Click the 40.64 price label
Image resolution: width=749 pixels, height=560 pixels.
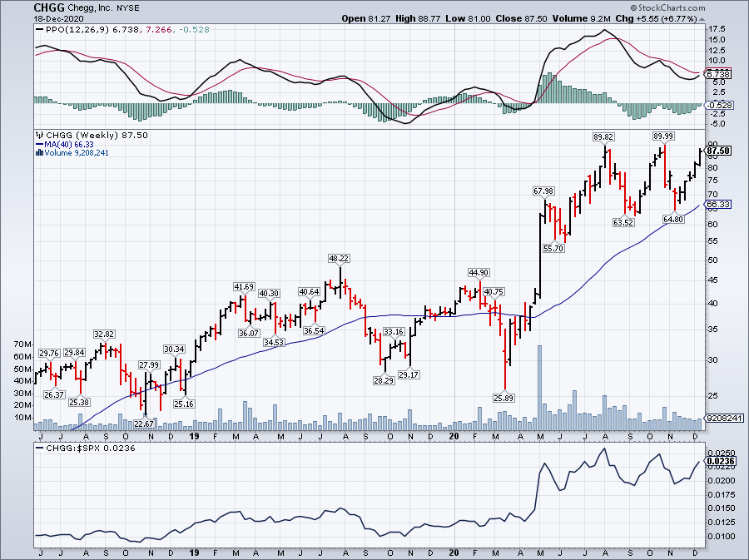(x=309, y=292)
